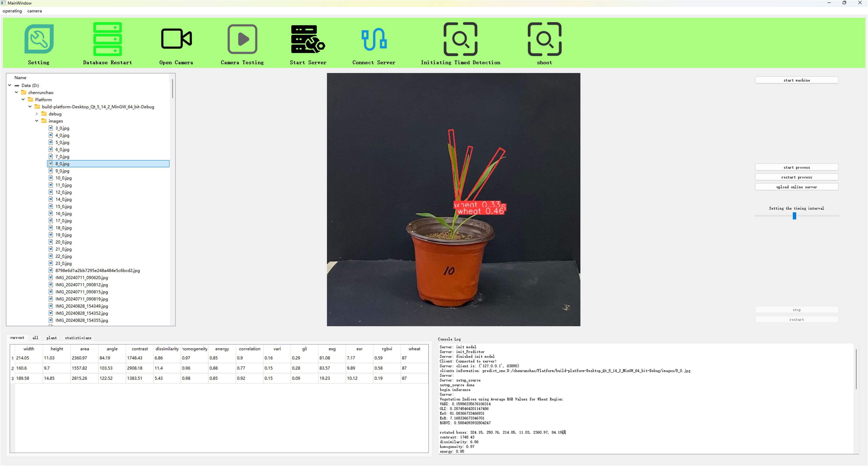Click the Open Camera icon
The height and width of the screenshot is (466, 868).
coord(177,39)
